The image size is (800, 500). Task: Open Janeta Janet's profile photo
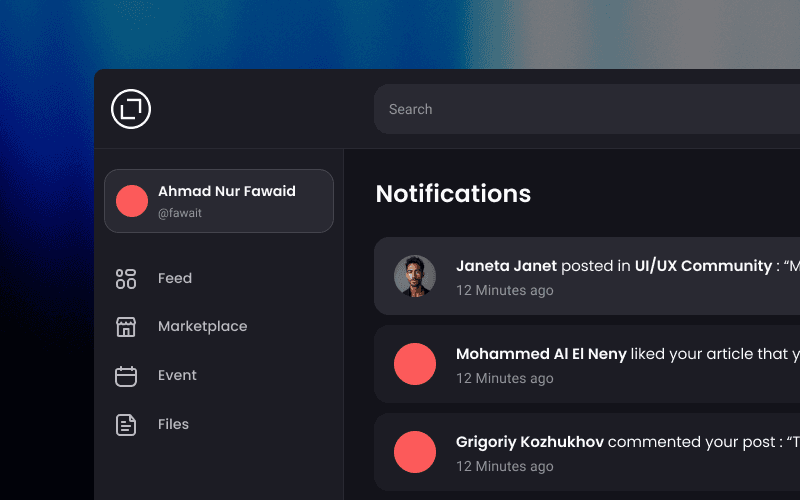(415, 276)
